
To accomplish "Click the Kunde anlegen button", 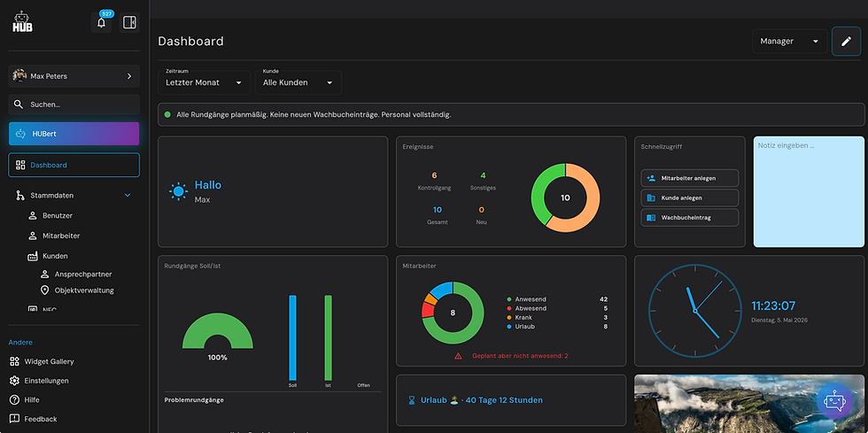I will click(690, 197).
